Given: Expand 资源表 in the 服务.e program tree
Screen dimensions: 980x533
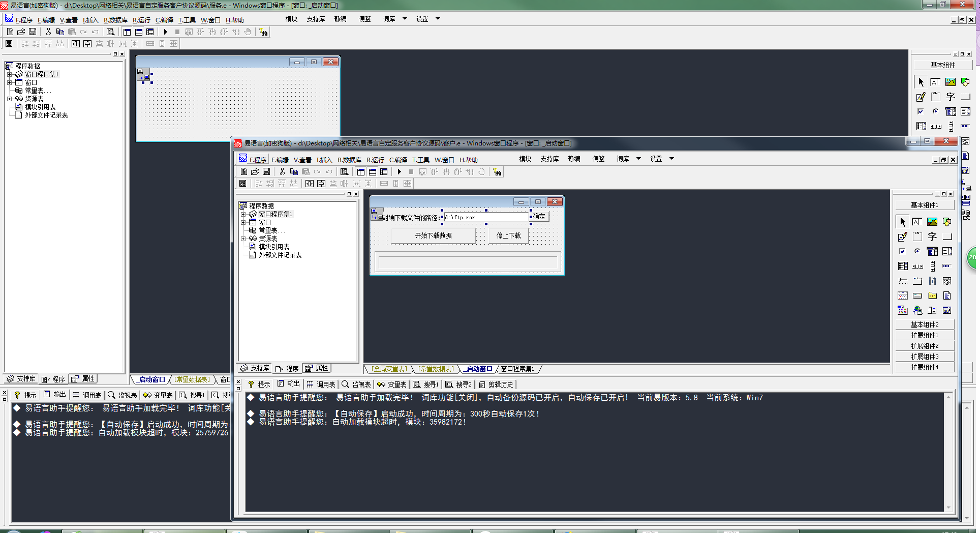Looking at the screenshot, I should (x=9, y=99).
